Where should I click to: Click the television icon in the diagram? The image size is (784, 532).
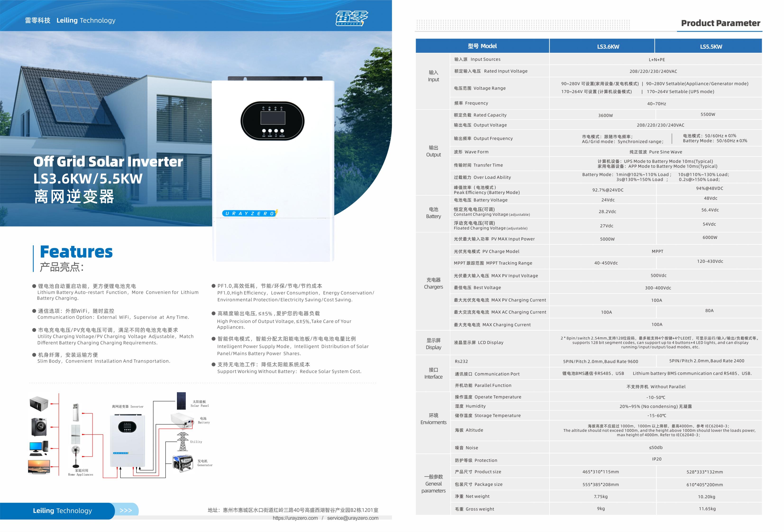(39, 467)
